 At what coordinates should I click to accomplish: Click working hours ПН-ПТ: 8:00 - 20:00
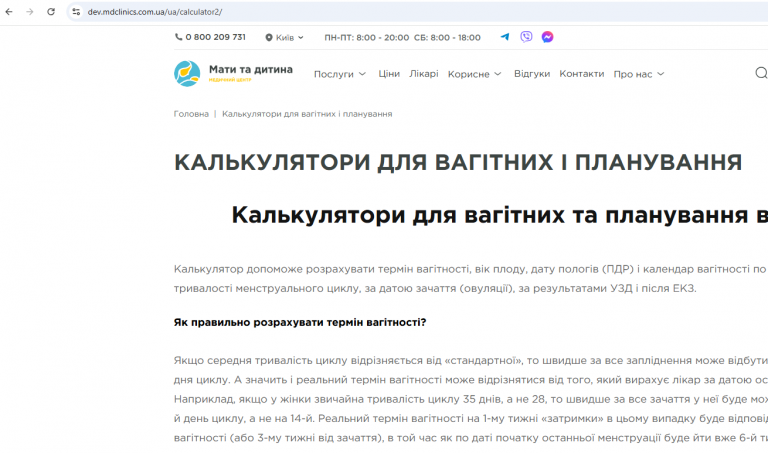click(x=366, y=38)
